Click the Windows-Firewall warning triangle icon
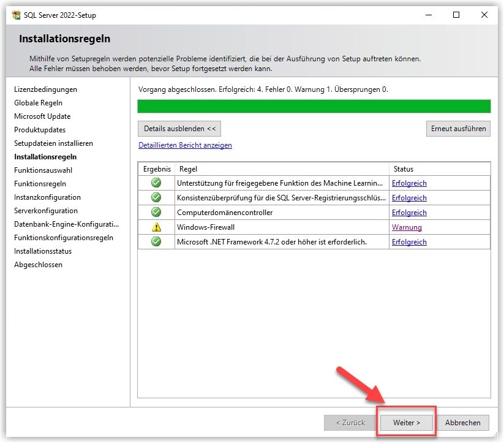This screenshot has width=504, height=443. coord(156,227)
